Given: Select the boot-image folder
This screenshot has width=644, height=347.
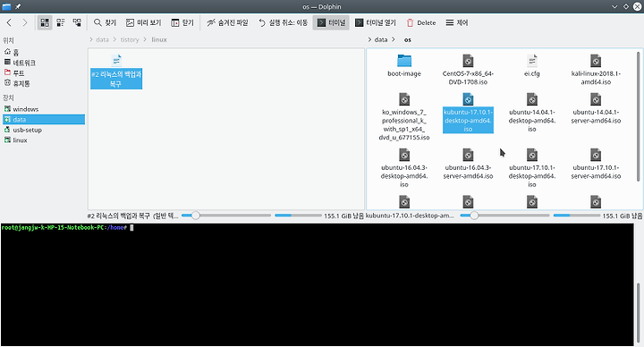Looking at the screenshot, I should click(404, 65).
